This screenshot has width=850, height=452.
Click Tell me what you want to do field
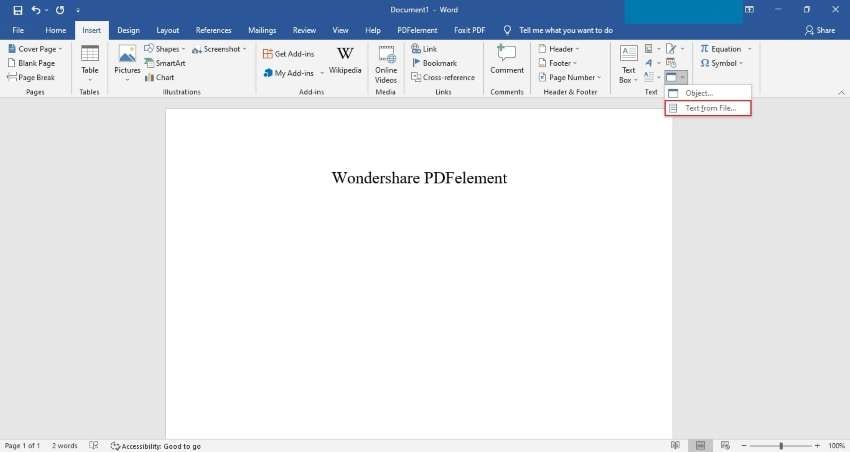pos(566,30)
